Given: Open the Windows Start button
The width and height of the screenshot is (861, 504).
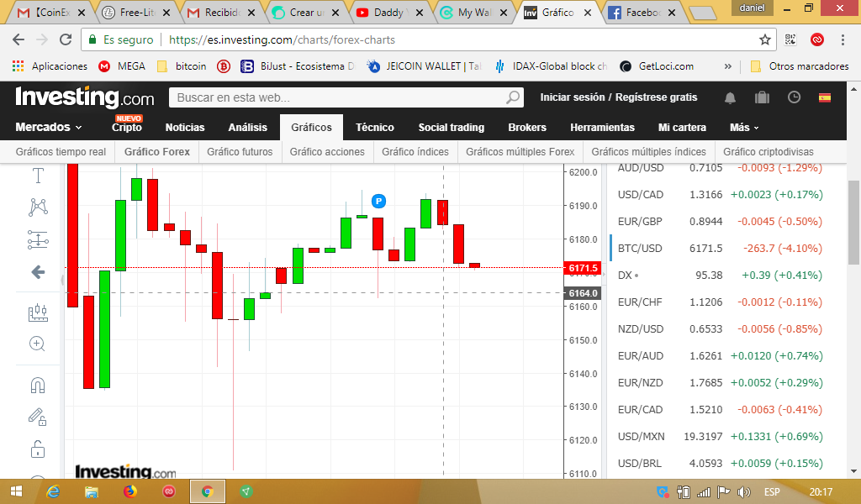Looking at the screenshot, I should coord(16,491).
